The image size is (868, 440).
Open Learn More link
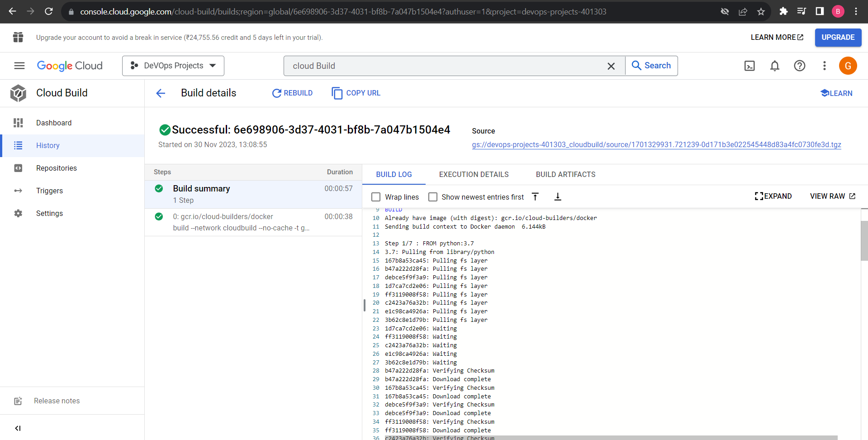777,37
